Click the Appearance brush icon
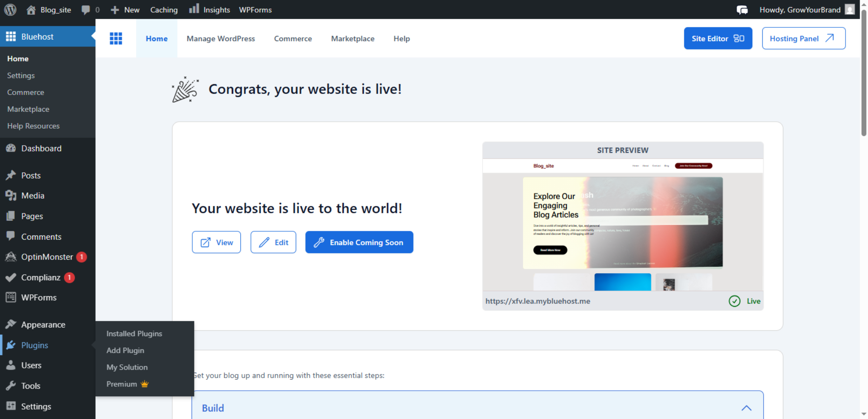868x419 pixels. [11, 324]
